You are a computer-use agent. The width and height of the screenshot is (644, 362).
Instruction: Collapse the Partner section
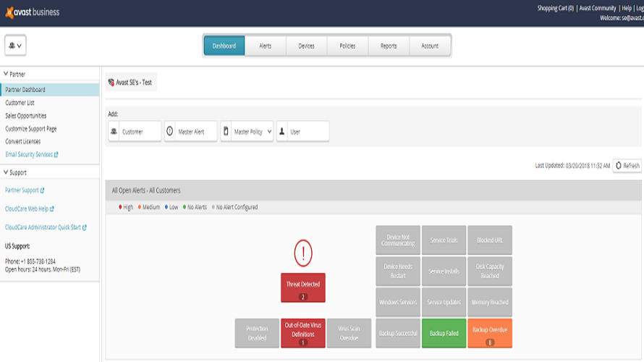coord(6,74)
